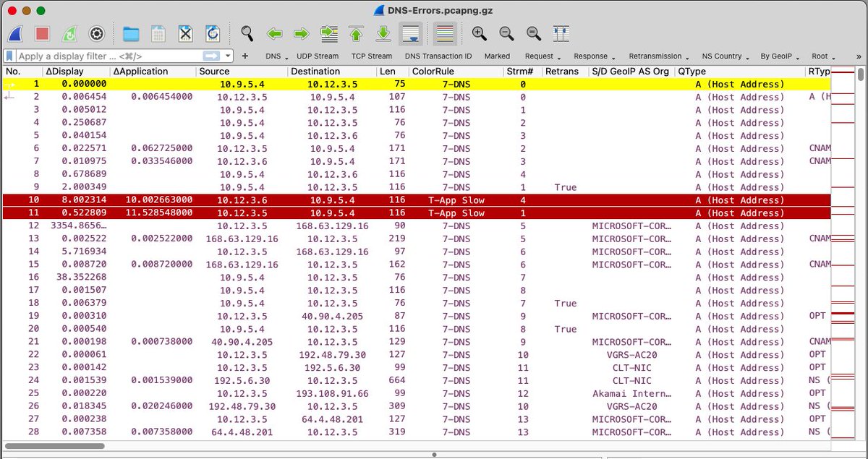Select the red T-App Slow packet 11
868x459 pixels.
(x=417, y=213)
